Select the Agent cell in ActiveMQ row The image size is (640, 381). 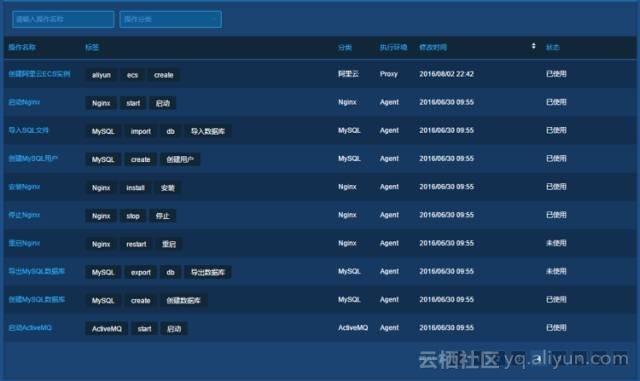pyautogui.click(x=389, y=328)
